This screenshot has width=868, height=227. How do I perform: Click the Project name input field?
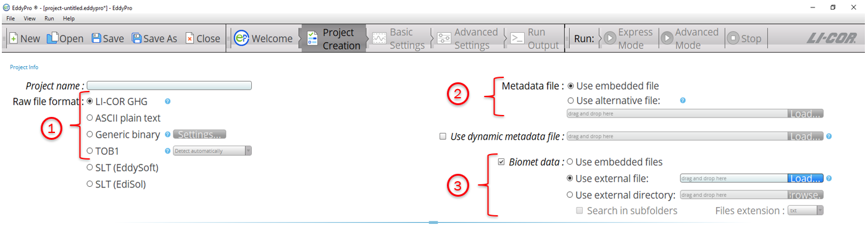coord(169,85)
